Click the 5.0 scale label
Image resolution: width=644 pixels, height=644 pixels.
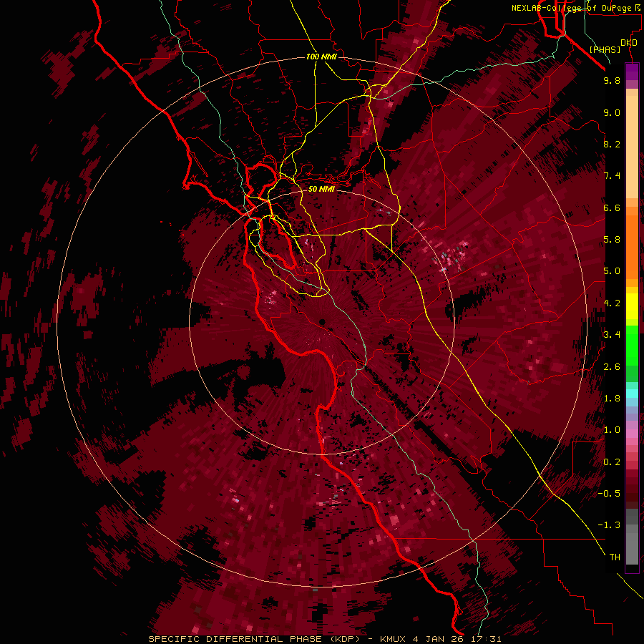click(x=612, y=271)
